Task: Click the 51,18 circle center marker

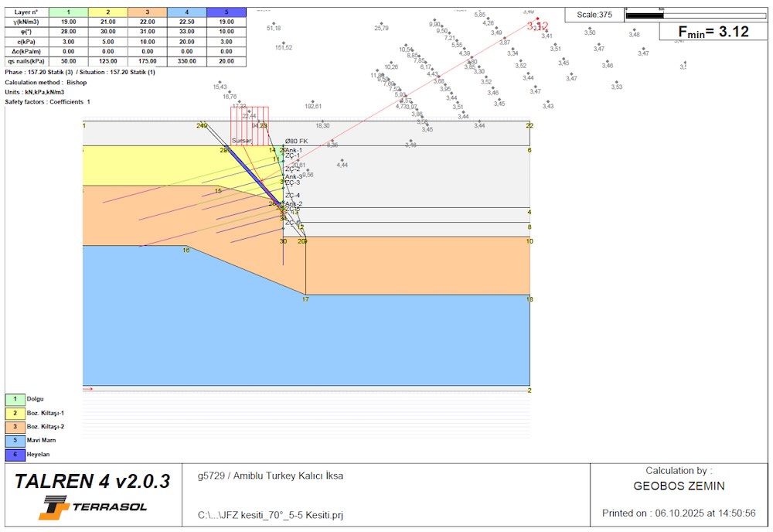Action: [x=274, y=22]
